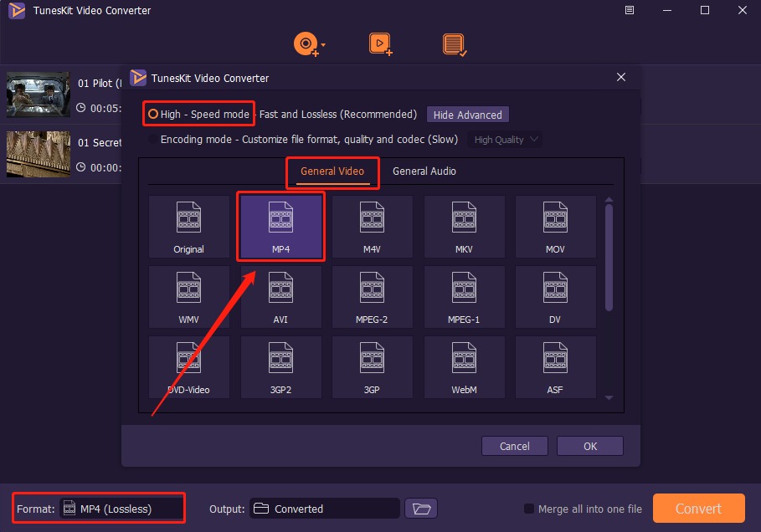Click the open output folder icon

(421, 509)
